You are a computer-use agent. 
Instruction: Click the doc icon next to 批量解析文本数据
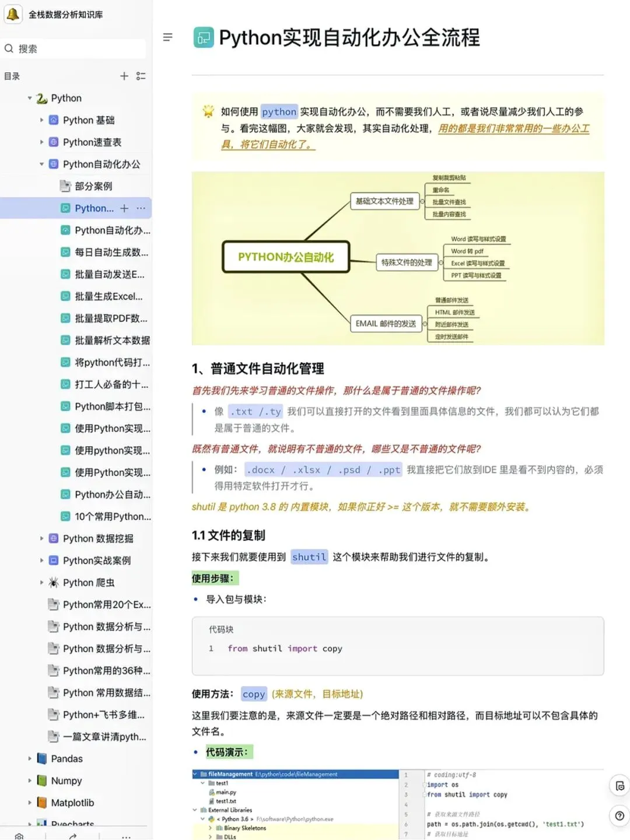point(65,341)
